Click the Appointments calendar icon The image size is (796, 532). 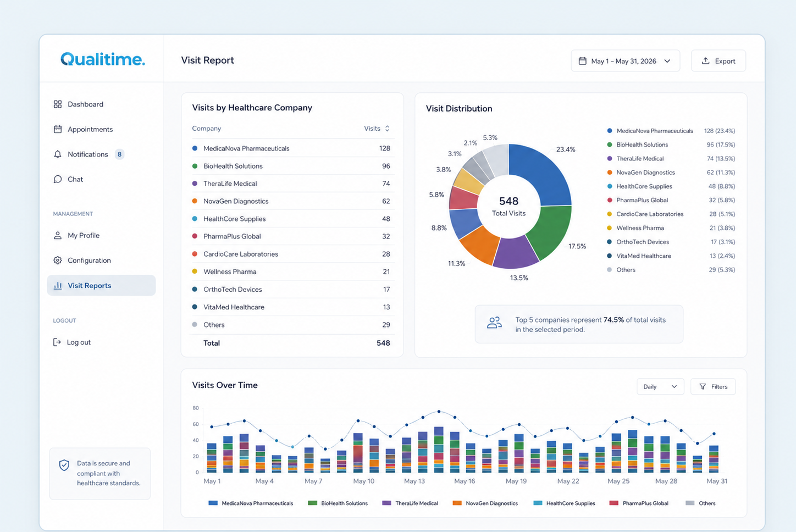(x=58, y=129)
